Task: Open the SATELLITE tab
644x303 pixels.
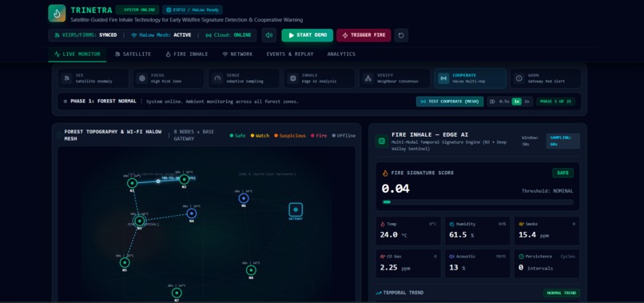Action: click(x=133, y=54)
